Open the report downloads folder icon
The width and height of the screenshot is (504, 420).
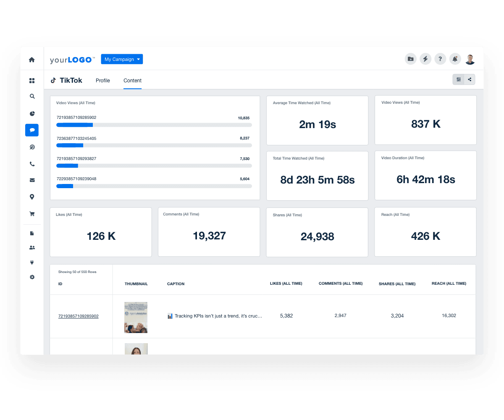(x=410, y=59)
